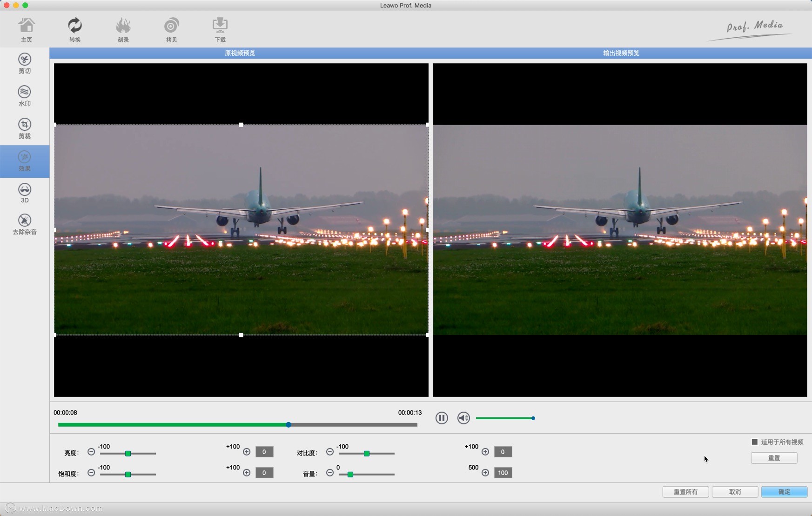Adjust the 对比度 contrast slider
The width and height of the screenshot is (812, 516).
[x=367, y=453]
